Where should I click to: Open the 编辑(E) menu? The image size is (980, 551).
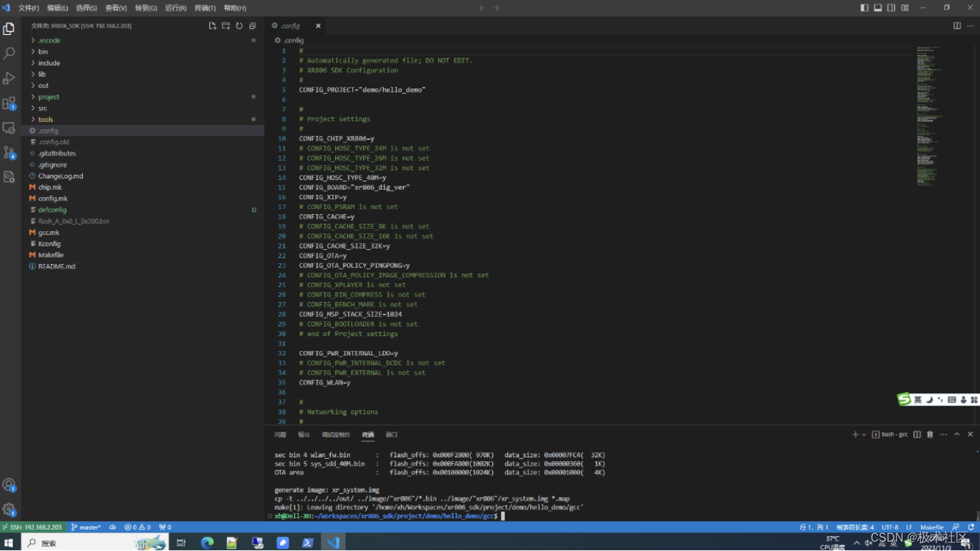point(57,8)
